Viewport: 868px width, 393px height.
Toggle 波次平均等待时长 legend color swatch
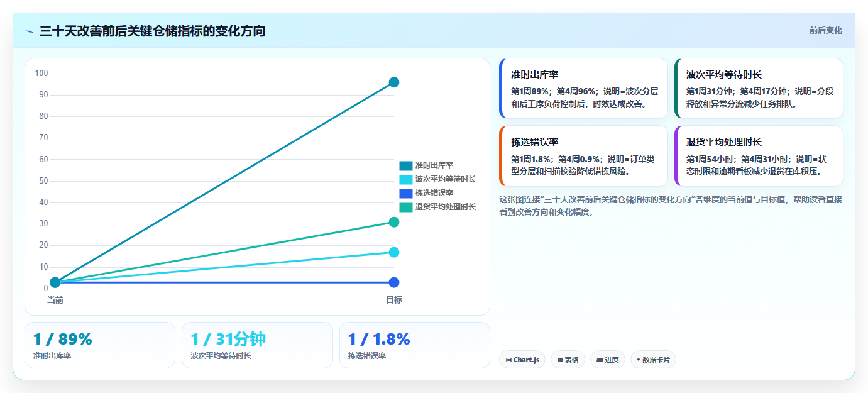tap(405, 179)
